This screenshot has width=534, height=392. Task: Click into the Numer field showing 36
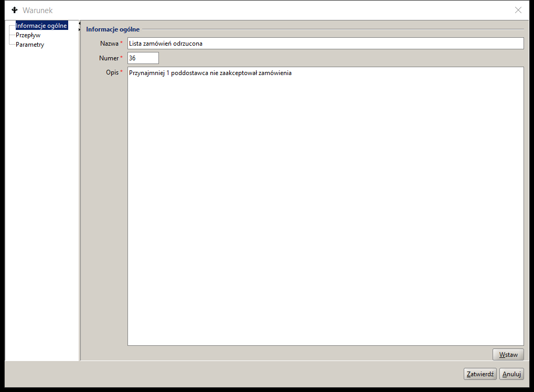(143, 58)
